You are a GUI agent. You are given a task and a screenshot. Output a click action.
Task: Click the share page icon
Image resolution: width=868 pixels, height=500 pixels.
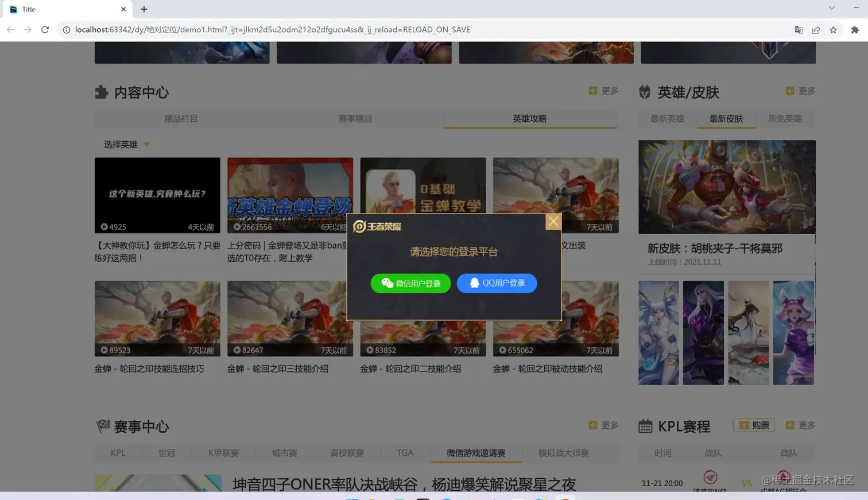pos(816,30)
